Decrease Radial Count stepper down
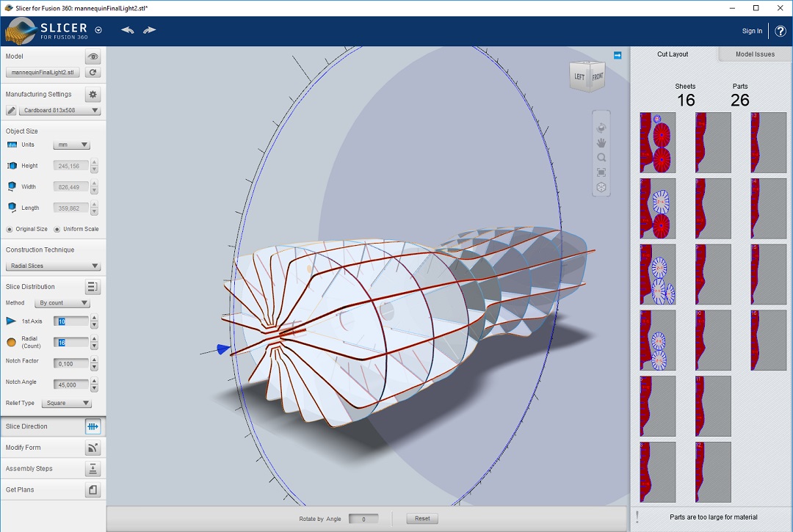This screenshot has height=532, width=793. click(94, 346)
